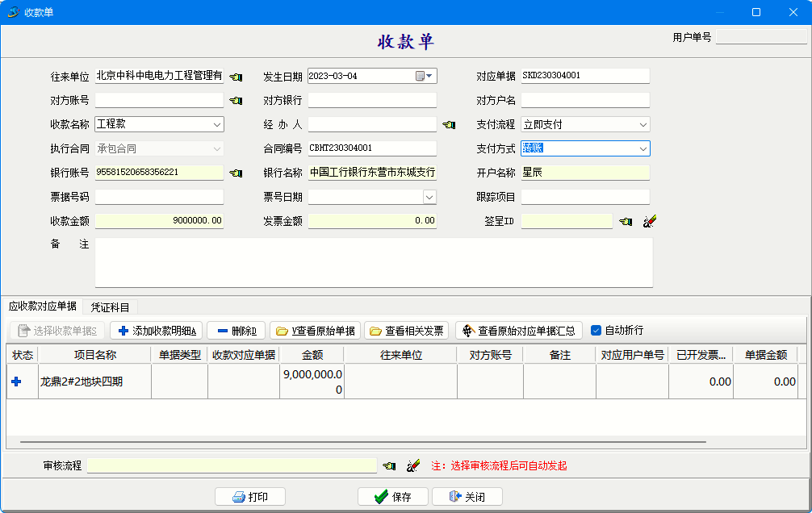The image size is (812, 513).
Task: Click the blue plus icon in 龙鼎2#2地块四期 row
Action: click(x=16, y=382)
